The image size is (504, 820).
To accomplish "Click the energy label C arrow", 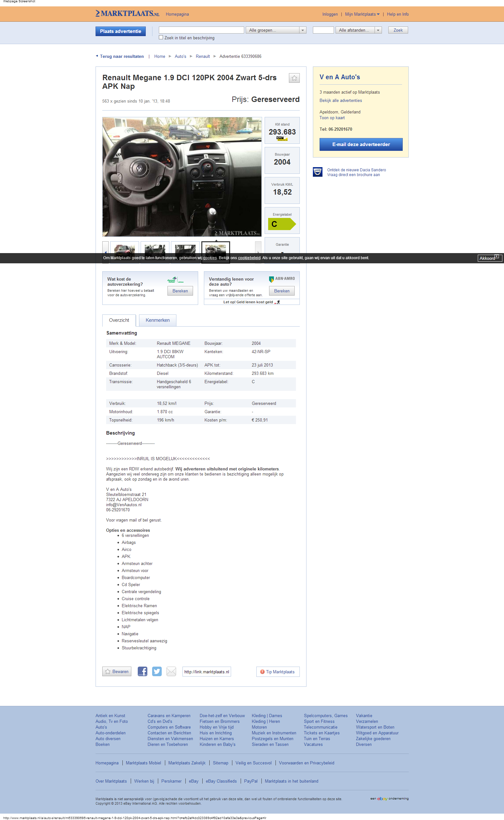I will pos(282,224).
